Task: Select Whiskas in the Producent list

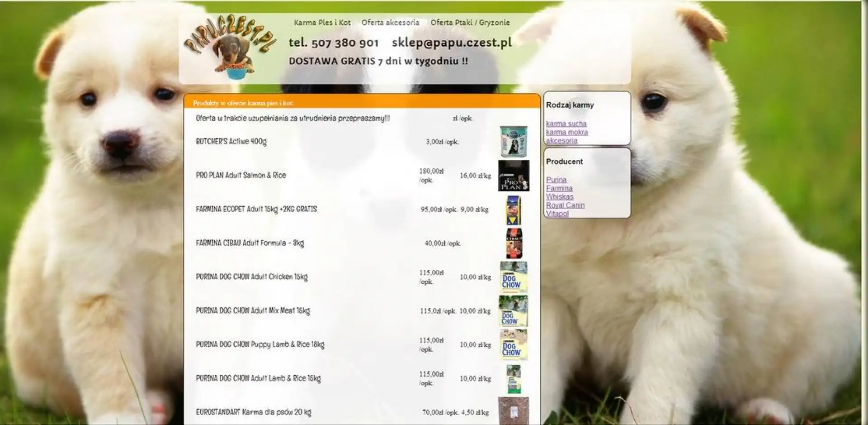Action: (x=559, y=197)
